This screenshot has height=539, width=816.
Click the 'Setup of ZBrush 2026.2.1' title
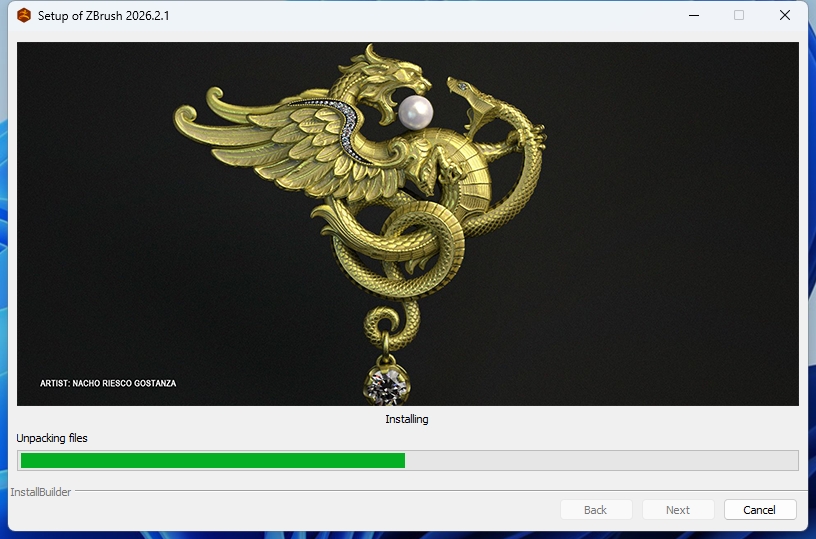click(x=104, y=16)
